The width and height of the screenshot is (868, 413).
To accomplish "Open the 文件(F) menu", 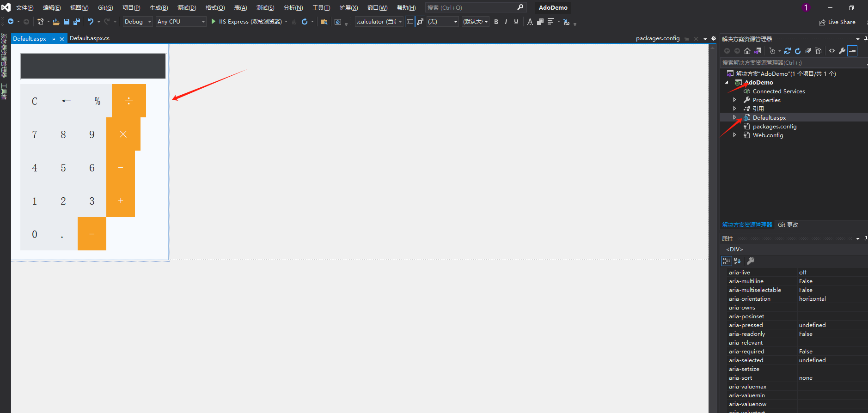I will (24, 7).
